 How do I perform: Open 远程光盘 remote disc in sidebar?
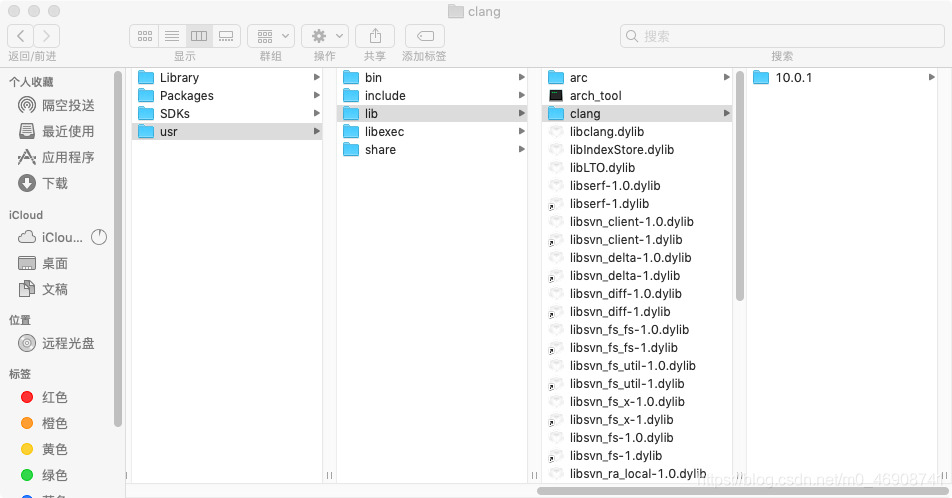[56, 344]
